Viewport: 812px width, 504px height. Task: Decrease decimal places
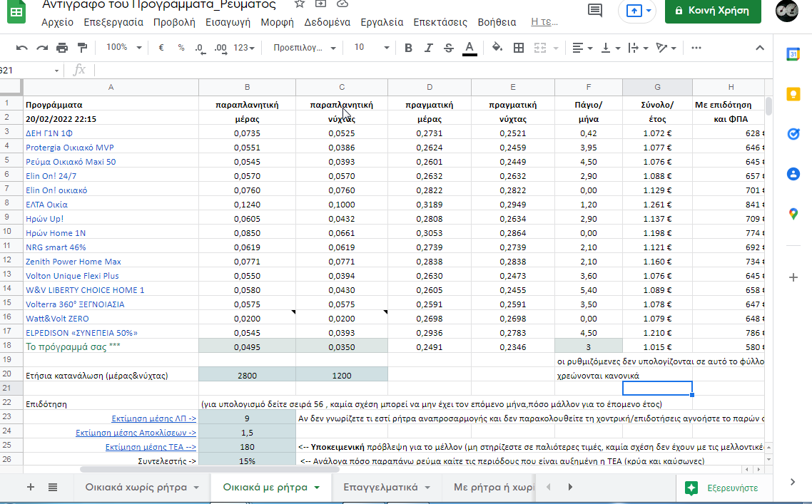[200, 48]
